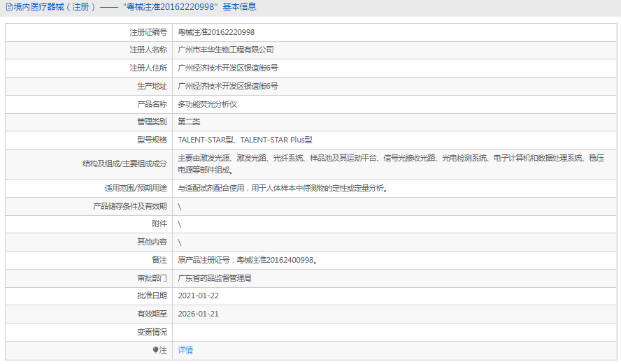Viewport: 621px width, 364px height.
Task: Click the intended use text 与适配试剂配合使用
Action: 283,188
